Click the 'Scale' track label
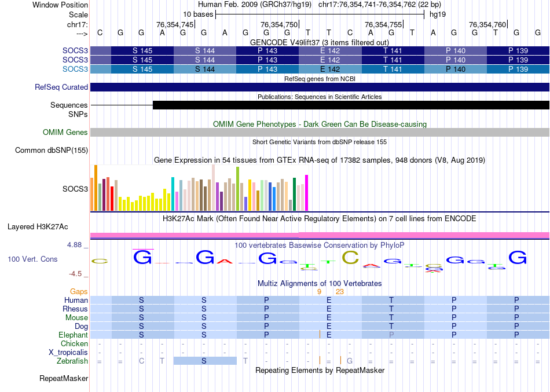 [78, 14]
